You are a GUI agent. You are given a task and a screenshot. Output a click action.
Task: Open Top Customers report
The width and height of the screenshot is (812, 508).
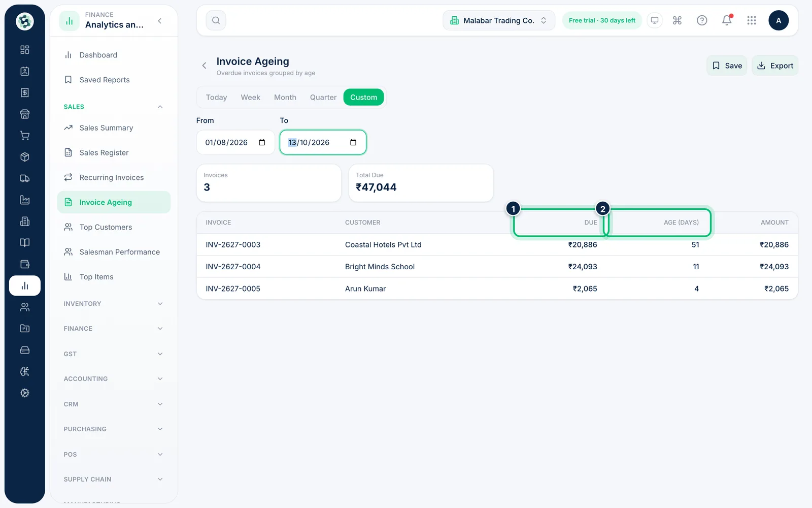[x=114, y=227]
